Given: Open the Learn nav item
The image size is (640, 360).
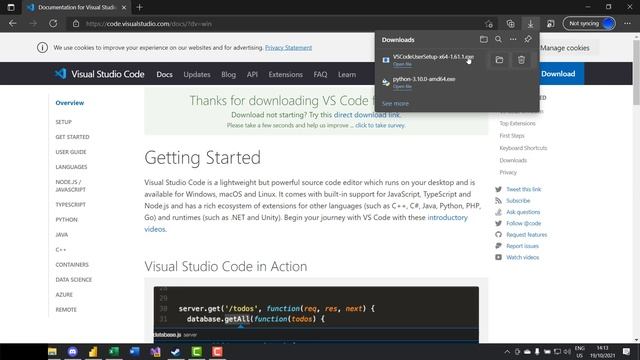Looking at the screenshot, I should (347, 74).
